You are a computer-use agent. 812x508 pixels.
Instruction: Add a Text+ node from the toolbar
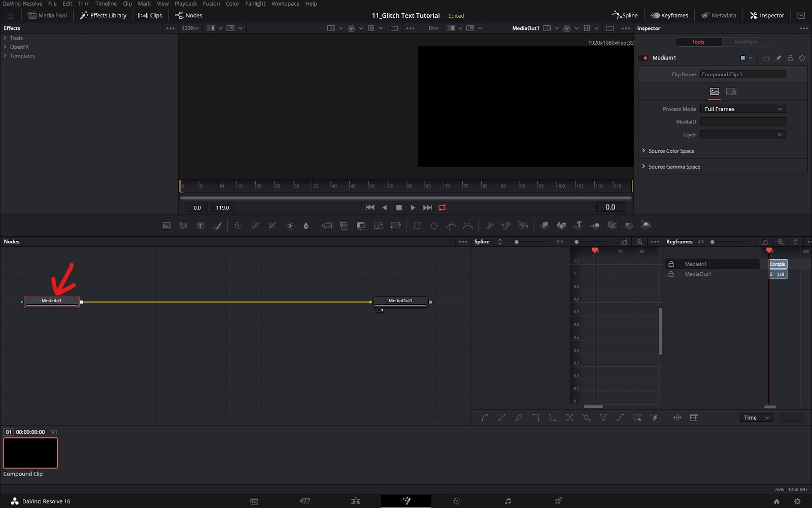coord(200,226)
